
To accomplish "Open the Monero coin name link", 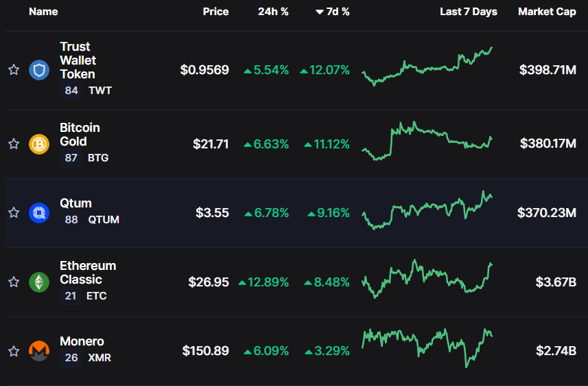I will [82, 341].
